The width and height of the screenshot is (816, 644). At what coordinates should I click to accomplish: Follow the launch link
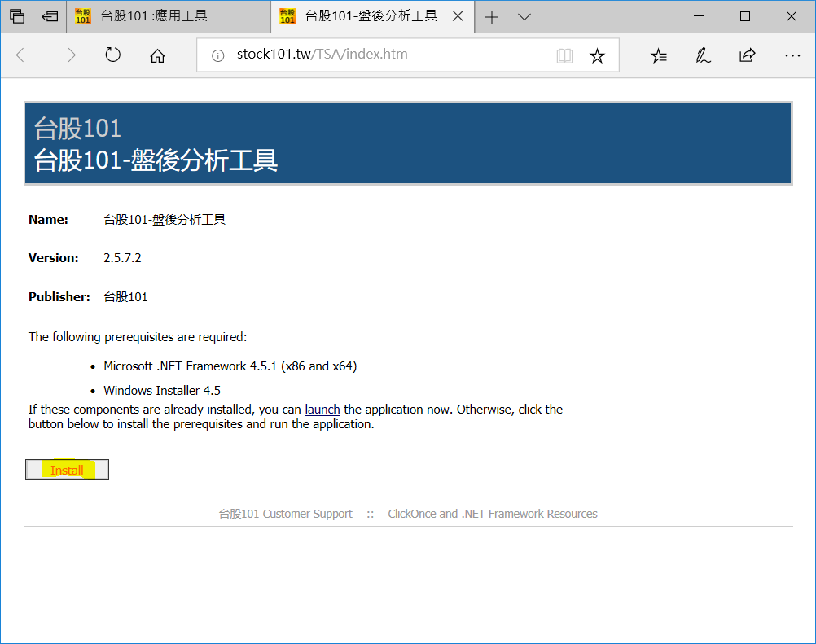click(322, 410)
